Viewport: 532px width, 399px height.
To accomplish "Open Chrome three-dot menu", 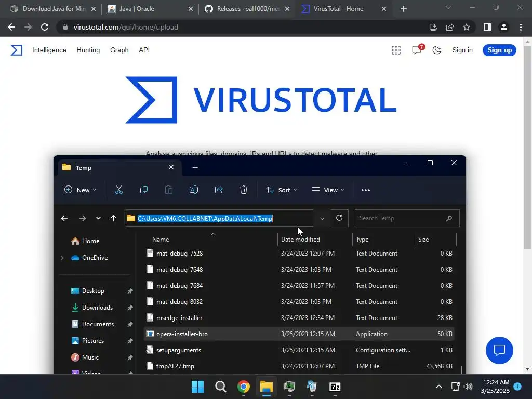I will pyautogui.click(x=521, y=27).
